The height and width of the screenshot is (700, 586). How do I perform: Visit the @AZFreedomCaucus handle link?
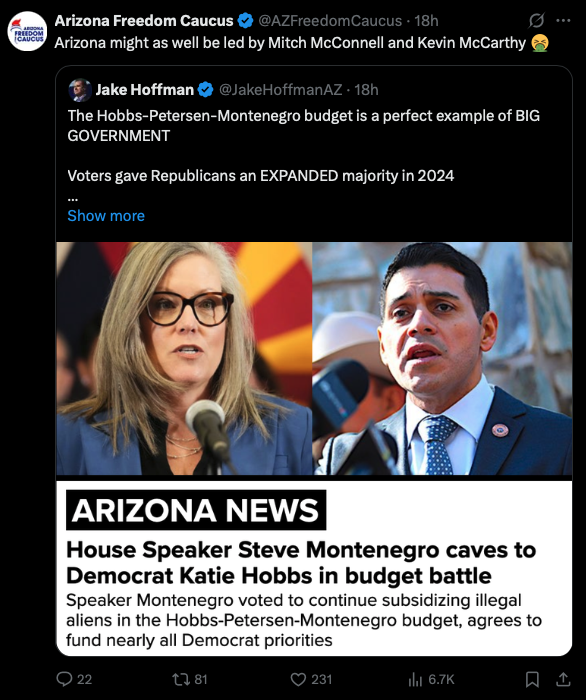click(x=330, y=21)
